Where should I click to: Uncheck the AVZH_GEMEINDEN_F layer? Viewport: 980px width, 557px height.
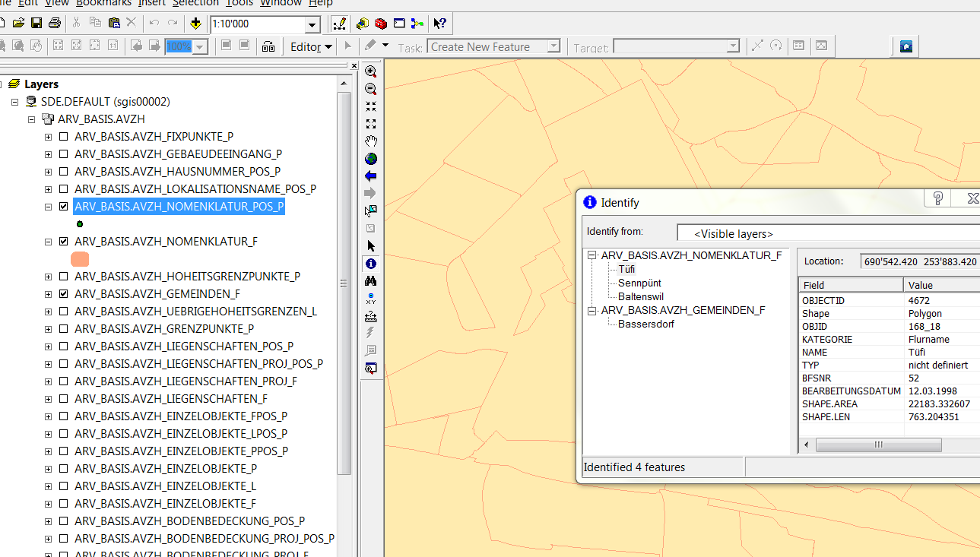tap(64, 293)
